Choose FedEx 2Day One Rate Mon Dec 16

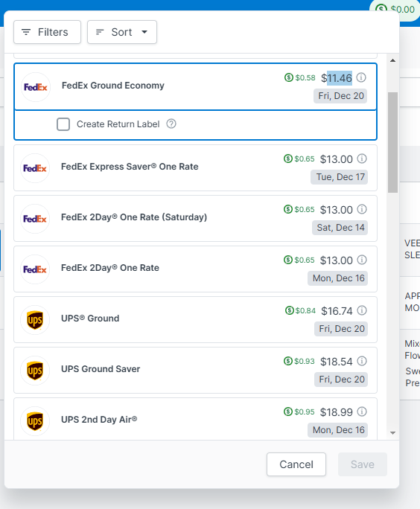pyautogui.click(x=195, y=269)
